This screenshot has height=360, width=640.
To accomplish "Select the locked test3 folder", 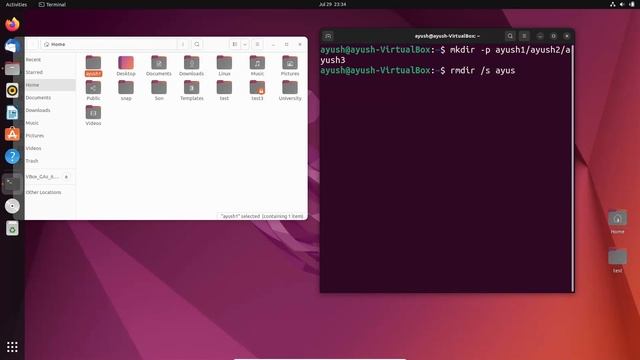I will pos(257,91).
